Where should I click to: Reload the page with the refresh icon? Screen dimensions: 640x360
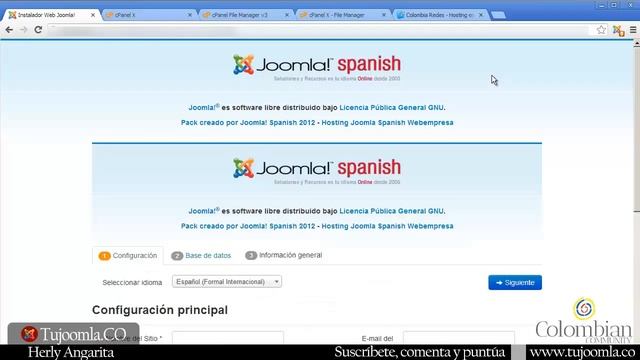click(x=38, y=30)
